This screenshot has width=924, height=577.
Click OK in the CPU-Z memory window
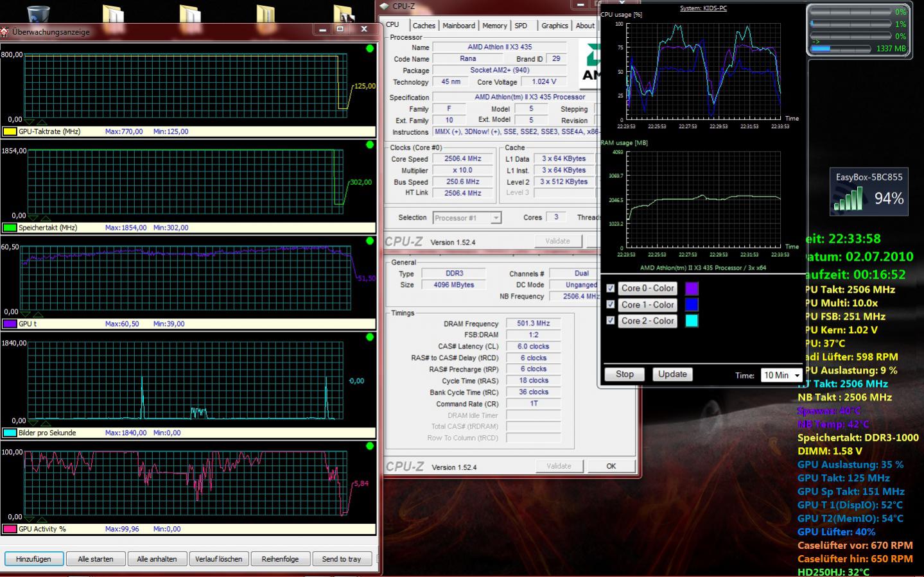(611, 467)
